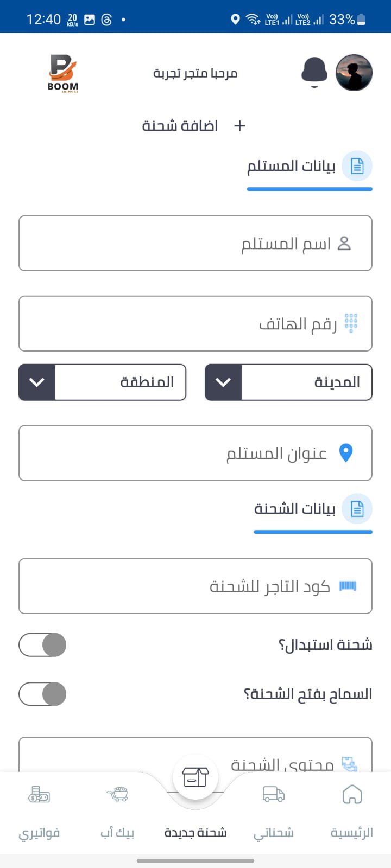Tap the barcode icon in merchant code field

click(348, 586)
